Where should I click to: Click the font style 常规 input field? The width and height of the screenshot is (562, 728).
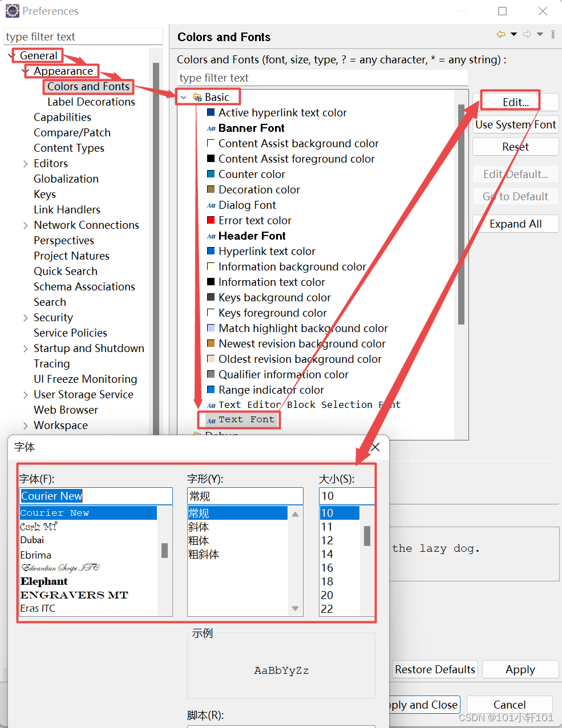(245, 496)
